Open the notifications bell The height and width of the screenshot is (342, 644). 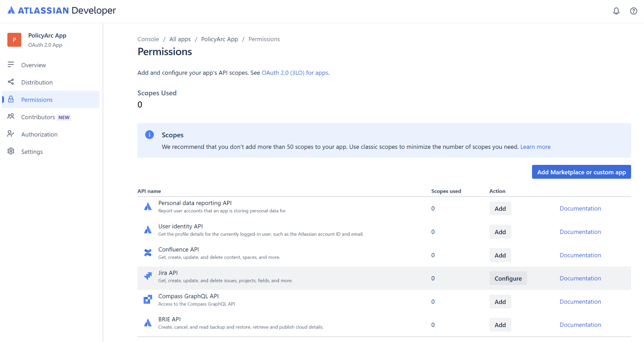coord(616,11)
